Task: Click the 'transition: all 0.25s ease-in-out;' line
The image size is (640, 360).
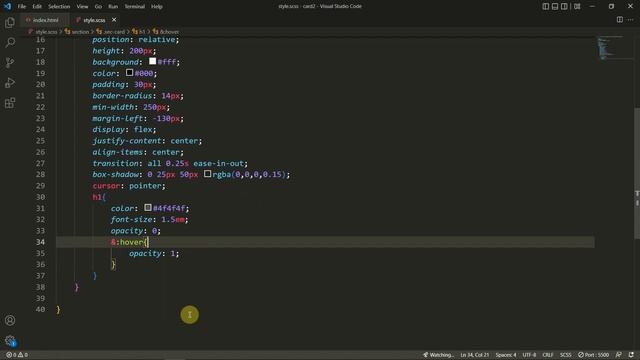Action: [x=170, y=163]
